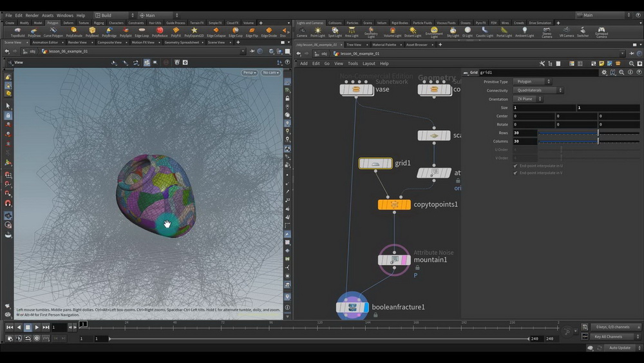Toggle template flag on mountain1 node
The width and height of the screenshot is (644, 363).
pyautogui.click(x=404, y=260)
